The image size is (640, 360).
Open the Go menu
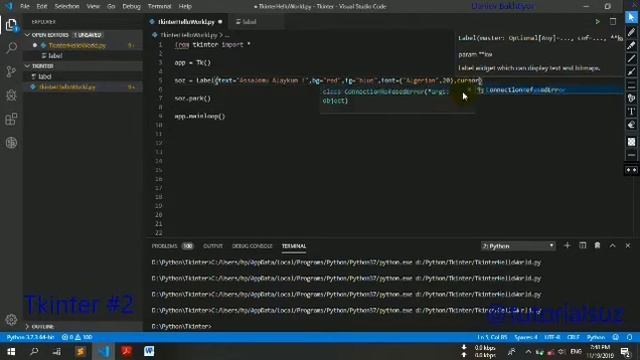tap(111, 6)
